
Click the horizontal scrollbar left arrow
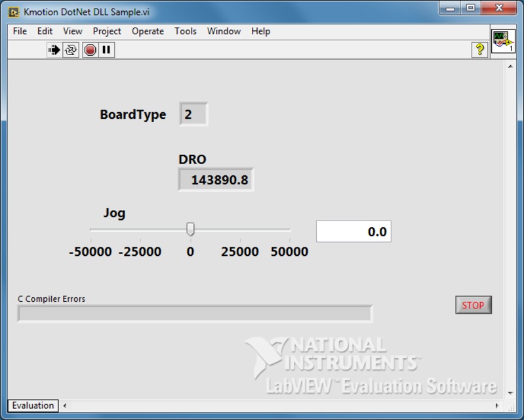[65, 406]
